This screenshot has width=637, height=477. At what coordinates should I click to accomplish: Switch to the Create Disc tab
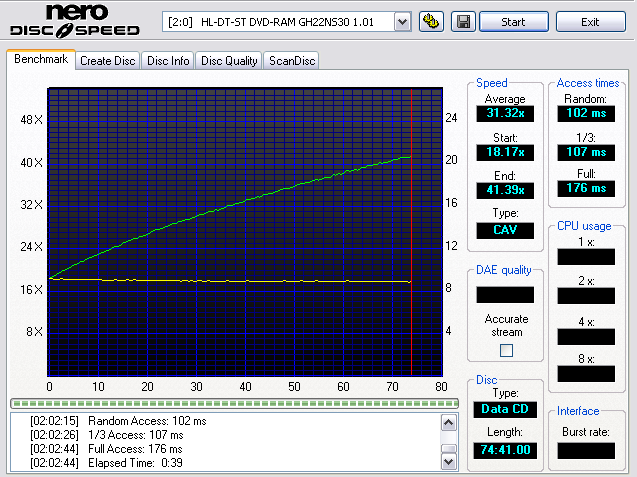point(108,61)
